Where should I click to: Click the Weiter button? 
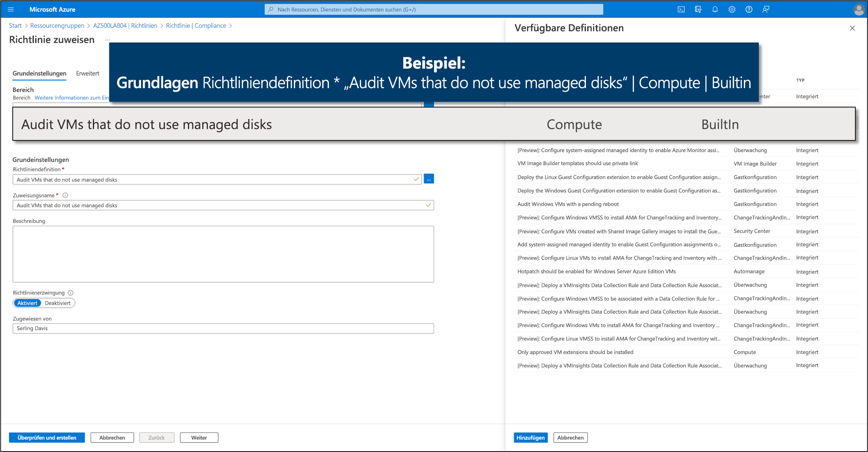[199, 438]
